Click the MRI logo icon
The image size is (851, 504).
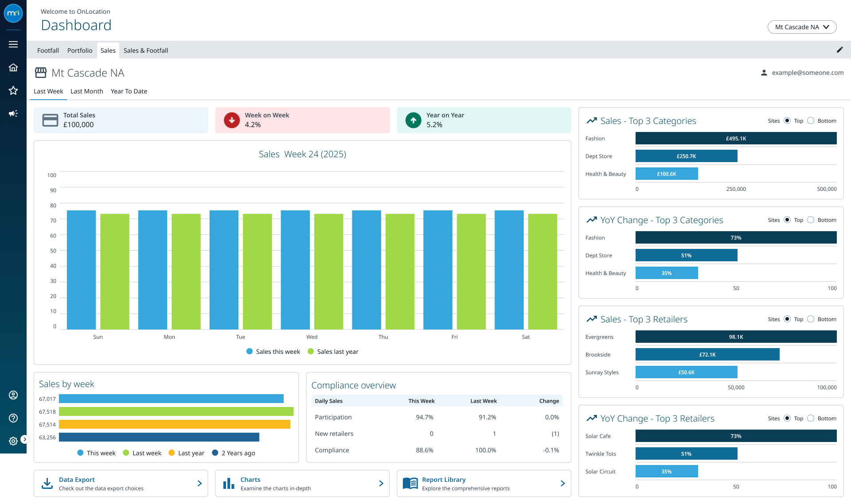(13, 13)
